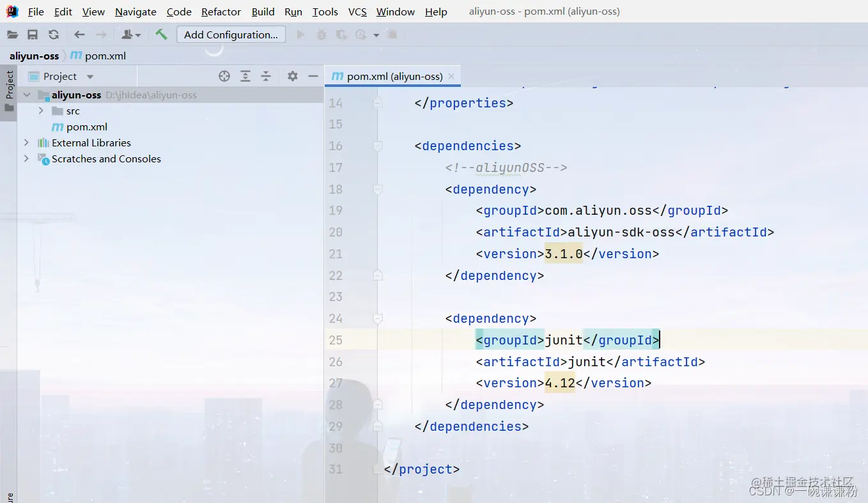868x503 pixels.
Task: Open the Navigate menu
Action: (x=136, y=12)
